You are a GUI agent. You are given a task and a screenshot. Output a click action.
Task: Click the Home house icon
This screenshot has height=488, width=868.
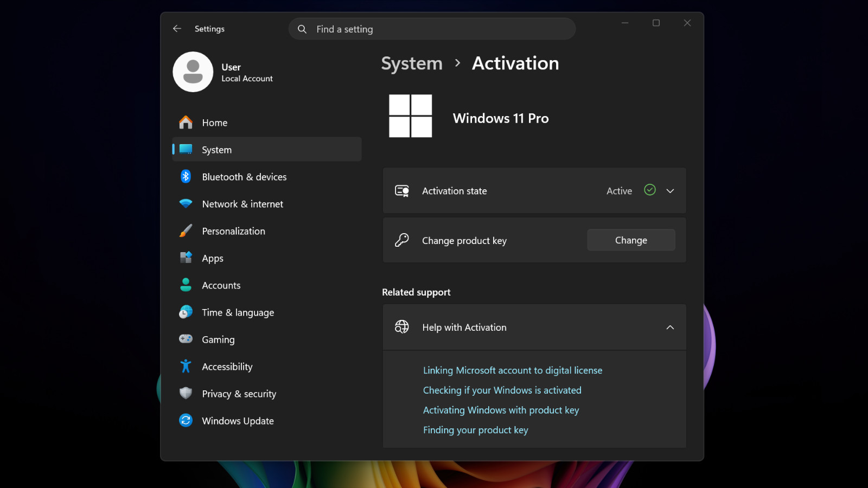(186, 123)
